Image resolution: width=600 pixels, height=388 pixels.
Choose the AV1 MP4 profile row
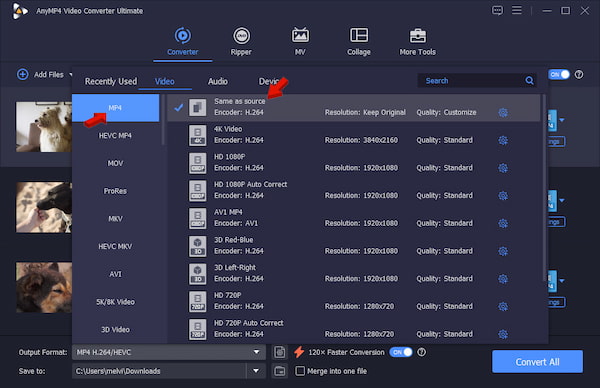point(354,218)
